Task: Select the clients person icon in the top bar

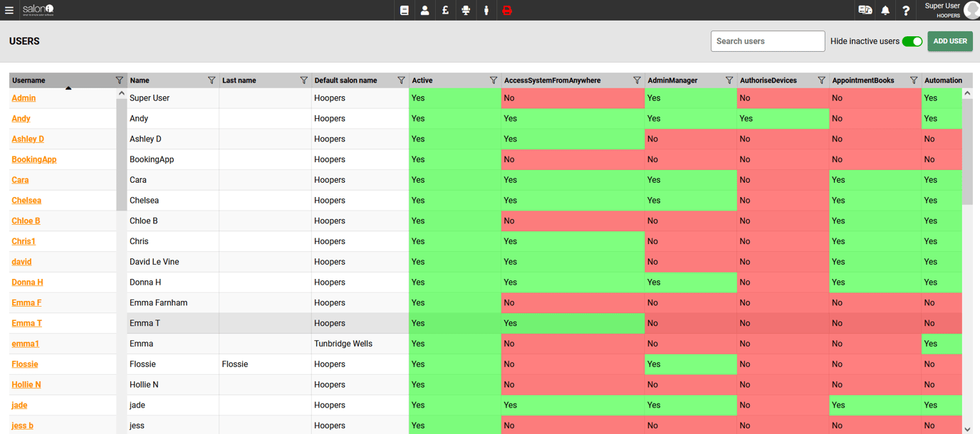Action: point(424,10)
